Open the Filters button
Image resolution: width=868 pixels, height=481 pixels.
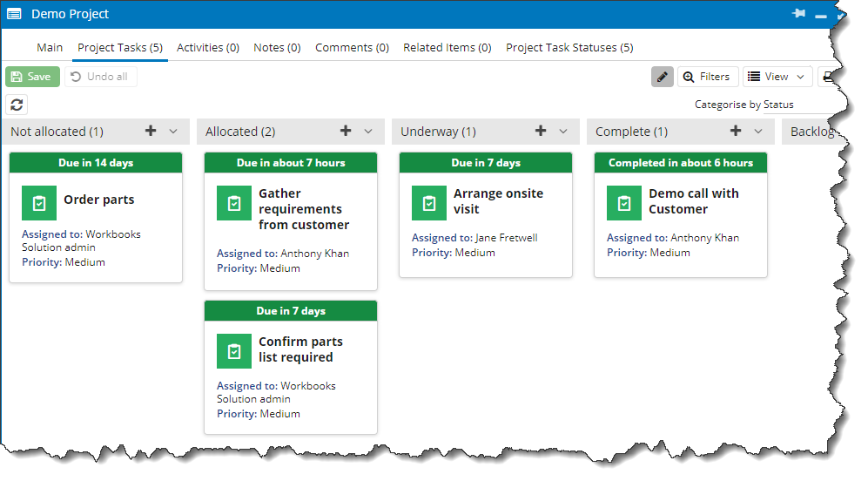point(707,77)
